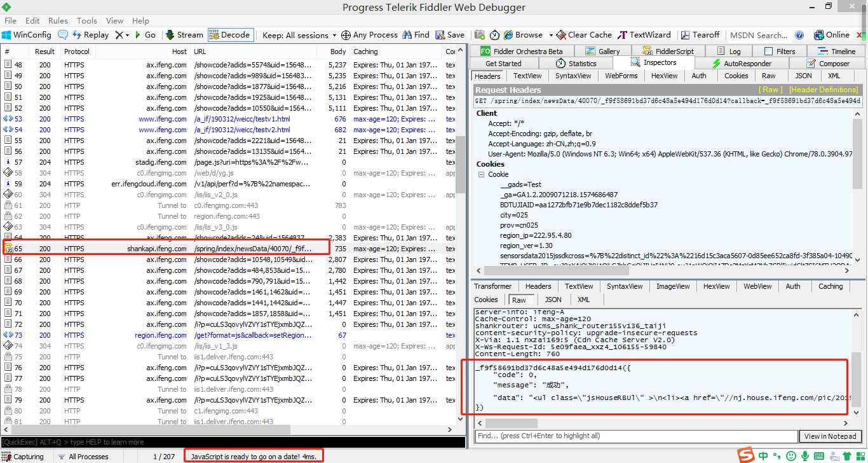Open Find sessions binoculars

coord(416,35)
